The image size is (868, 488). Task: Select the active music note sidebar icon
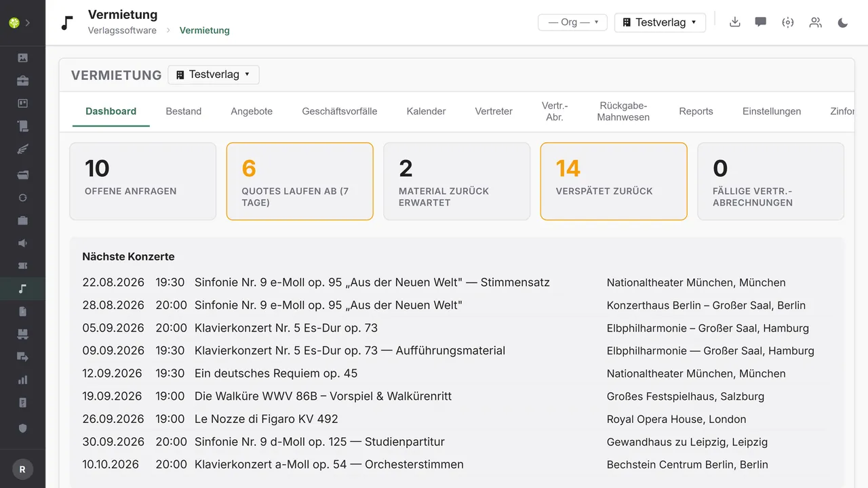point(22,289)
